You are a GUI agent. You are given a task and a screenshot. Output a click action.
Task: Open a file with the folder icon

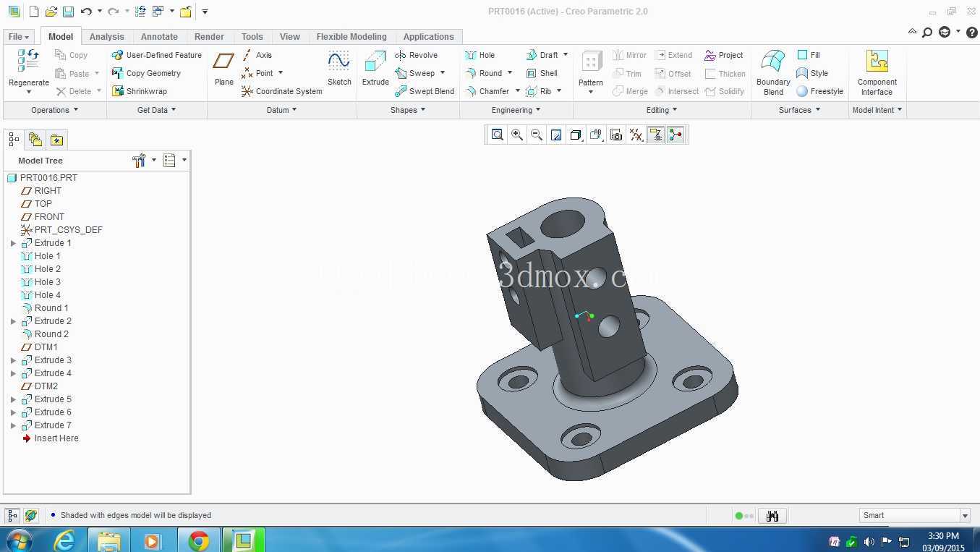click(x=51, y=12)
